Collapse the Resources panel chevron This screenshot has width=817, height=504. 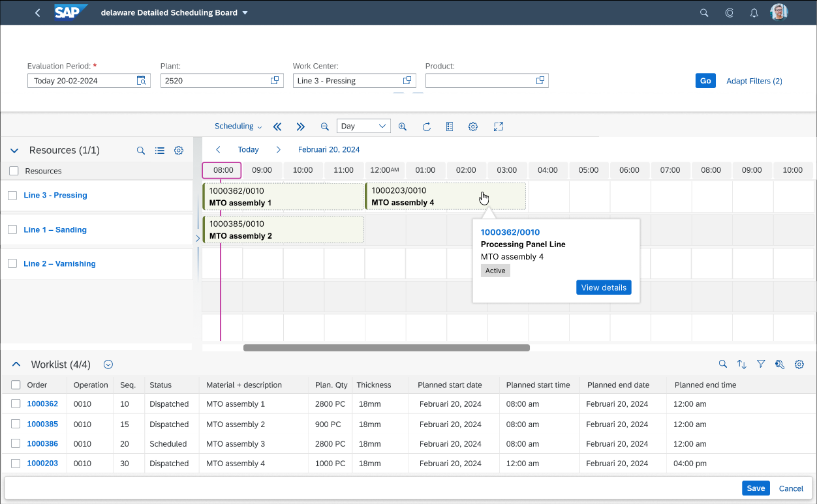pyautogui.click(x=14, y=151)
